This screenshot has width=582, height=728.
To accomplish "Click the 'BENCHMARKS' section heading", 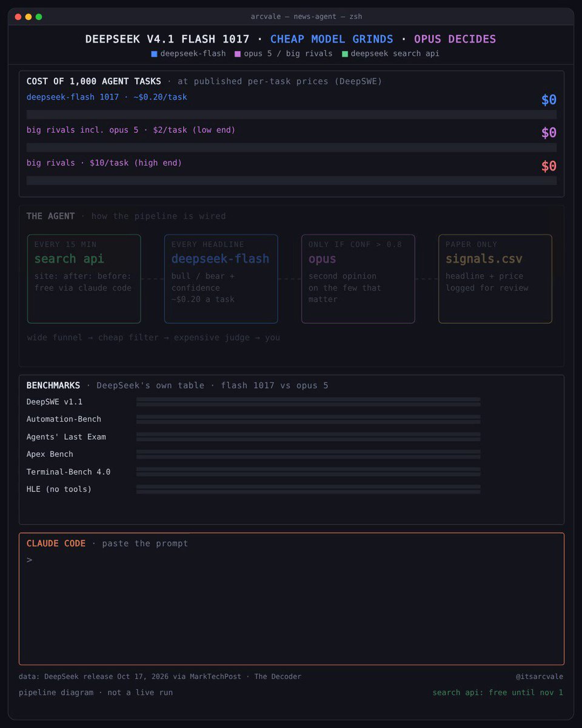I will 53,385.
